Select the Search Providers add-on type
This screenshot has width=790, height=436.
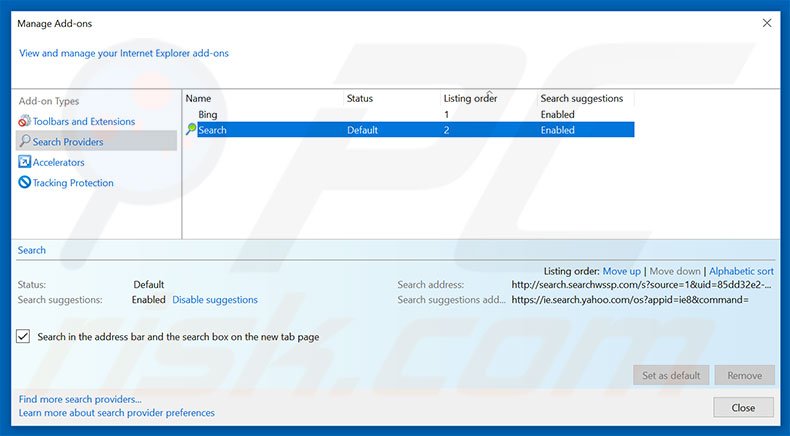pos(96,142)
